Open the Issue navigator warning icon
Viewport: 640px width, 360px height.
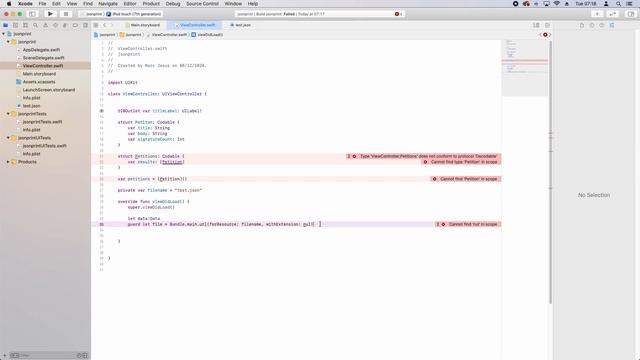pos(45,25)
